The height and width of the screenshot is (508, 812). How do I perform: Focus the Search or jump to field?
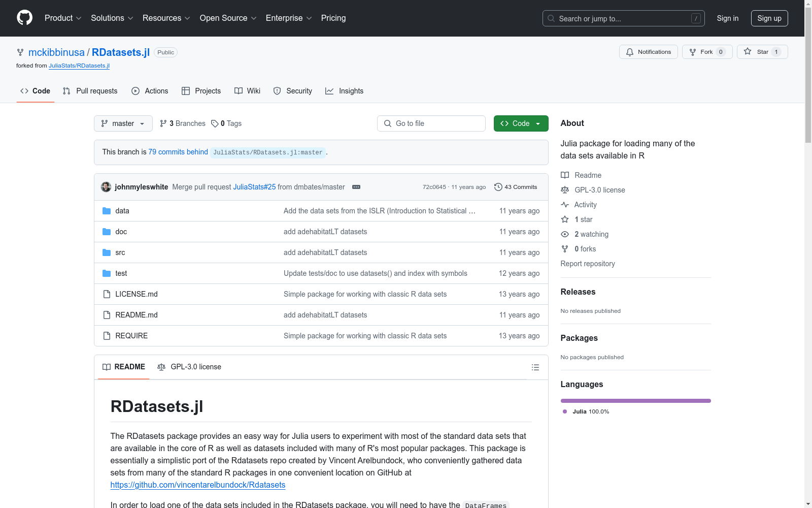coord(624,18)
